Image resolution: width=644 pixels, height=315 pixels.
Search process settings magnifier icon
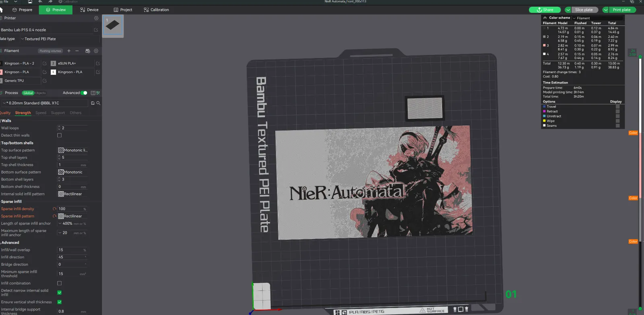coord(98,103)
